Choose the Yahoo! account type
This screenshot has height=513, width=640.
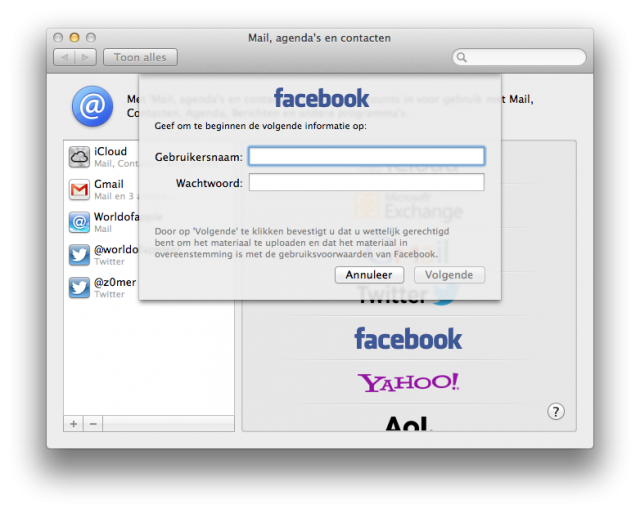(408, 382)
